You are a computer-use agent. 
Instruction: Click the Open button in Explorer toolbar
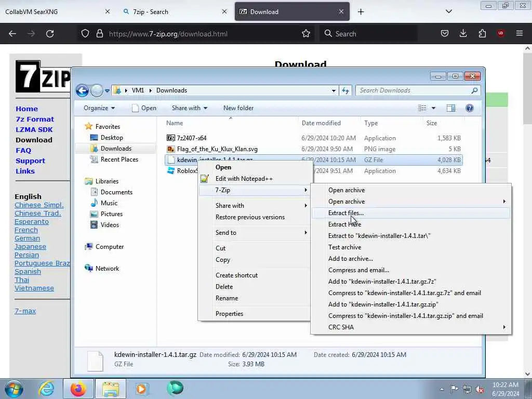pos(144,108)
